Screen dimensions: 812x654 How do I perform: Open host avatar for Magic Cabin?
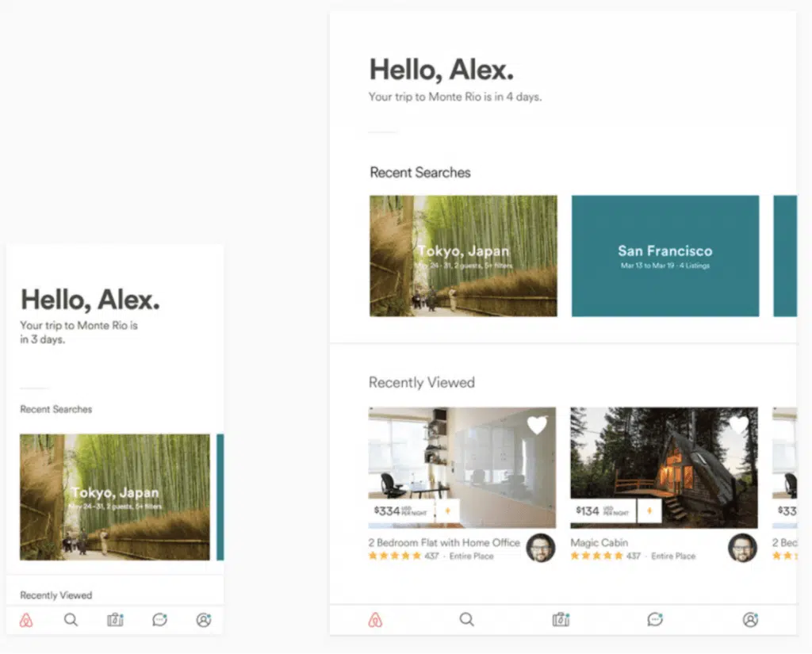click(x=742, y=548)
